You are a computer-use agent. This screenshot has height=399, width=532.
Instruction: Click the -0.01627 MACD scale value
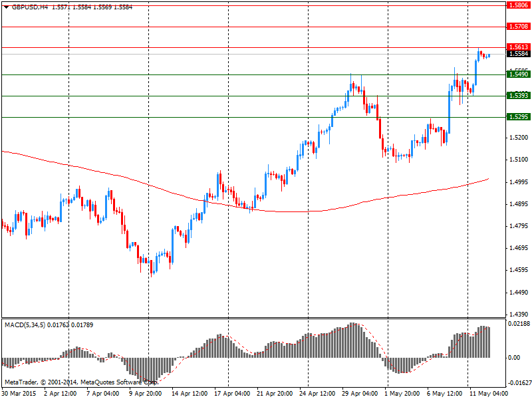pyautogui.click(x=519, y=383)
